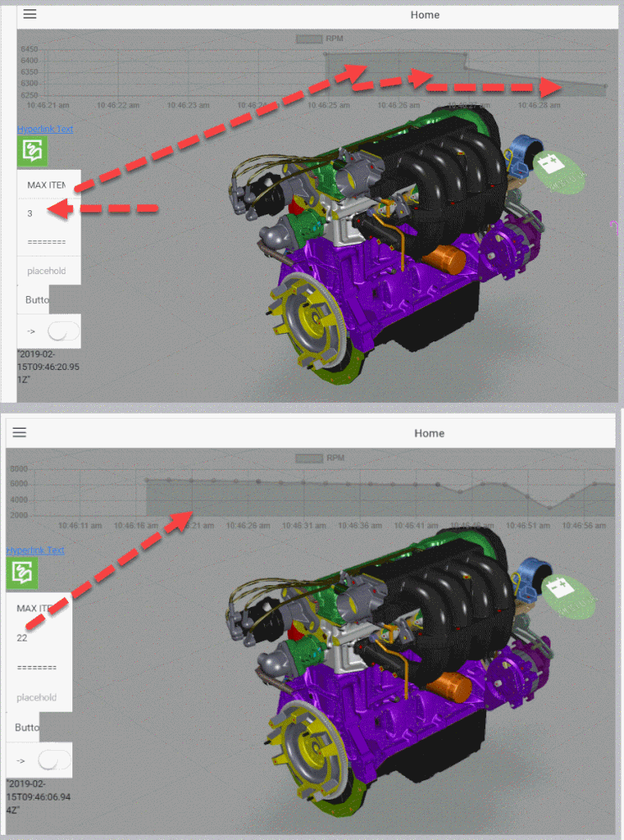Viewport: 624px width, 840px height.
Task: Select battery badge on bottom engine model
Action: [568, 597]
